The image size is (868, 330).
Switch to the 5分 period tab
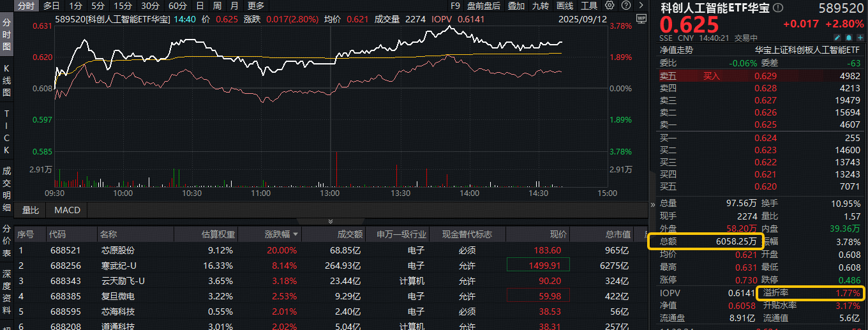coord(98,6)
